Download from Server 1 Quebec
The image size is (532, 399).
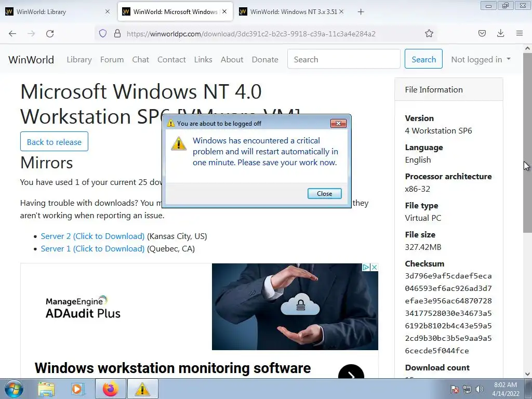(92, 249)
